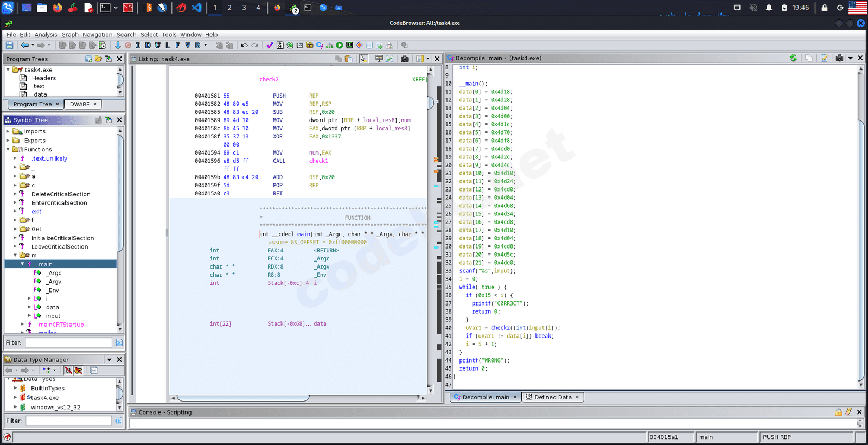Take a snapshot of the Listing view
Viewport: 868px width, 445px height.
click(405, 59)
